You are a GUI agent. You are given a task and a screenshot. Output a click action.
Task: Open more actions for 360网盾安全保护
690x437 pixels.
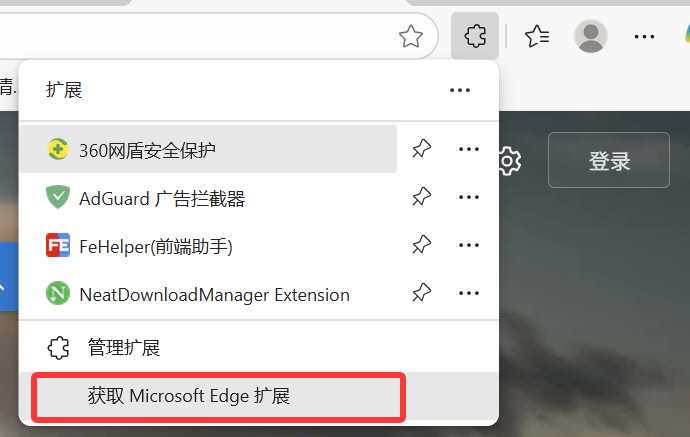(x=469, y=150)
